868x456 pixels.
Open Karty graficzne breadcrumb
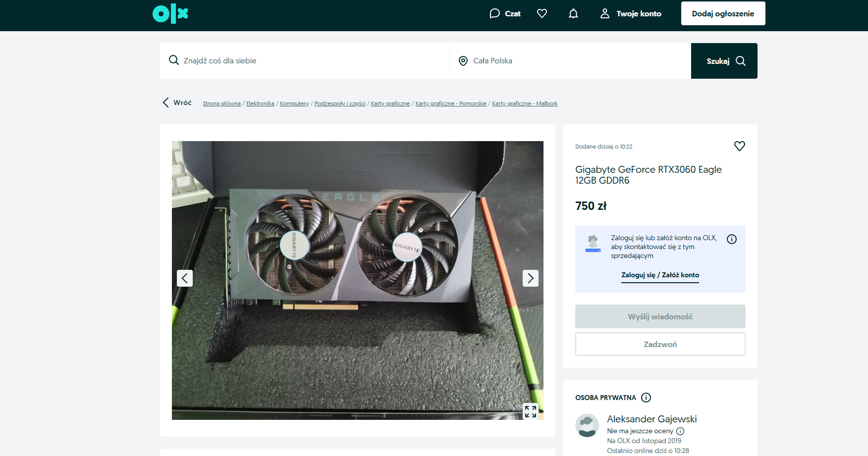(x=390, y=103)
